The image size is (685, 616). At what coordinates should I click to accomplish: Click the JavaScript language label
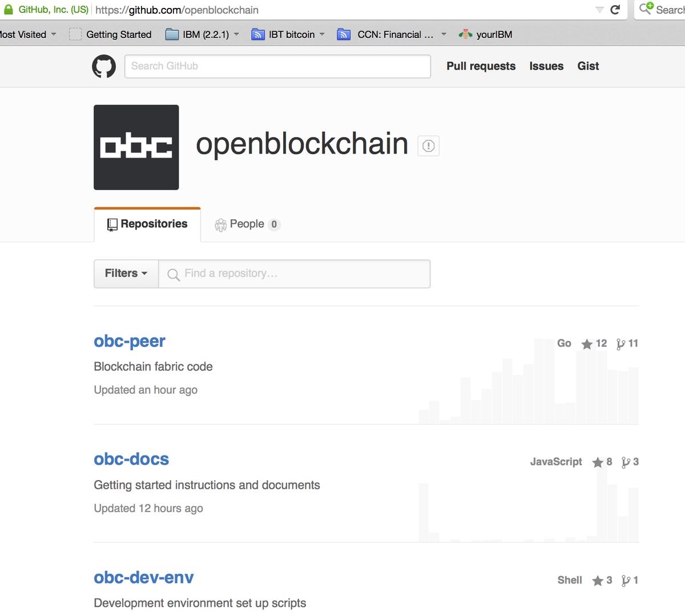coord(556,462)
